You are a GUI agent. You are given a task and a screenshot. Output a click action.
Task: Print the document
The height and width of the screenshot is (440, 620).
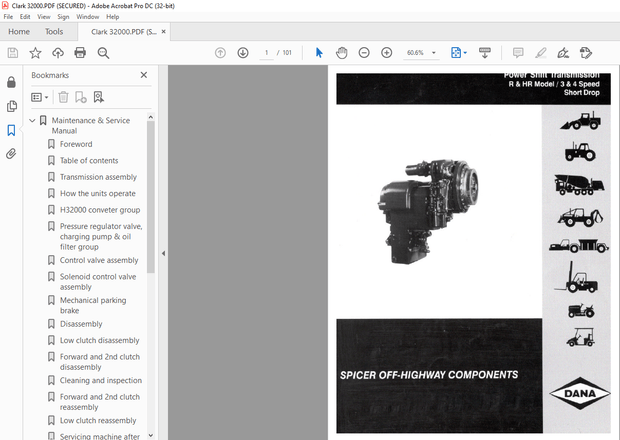click(x=80, y=53)
